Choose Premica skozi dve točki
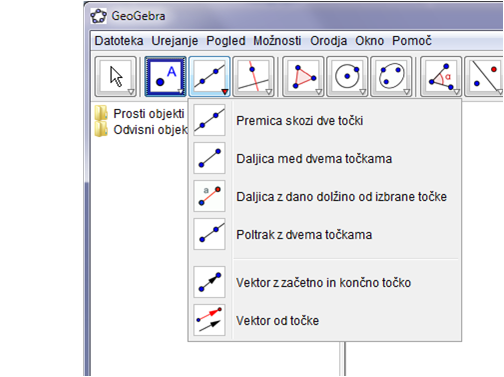The height and width of the screenshot is (377, 504). point(325,120)
